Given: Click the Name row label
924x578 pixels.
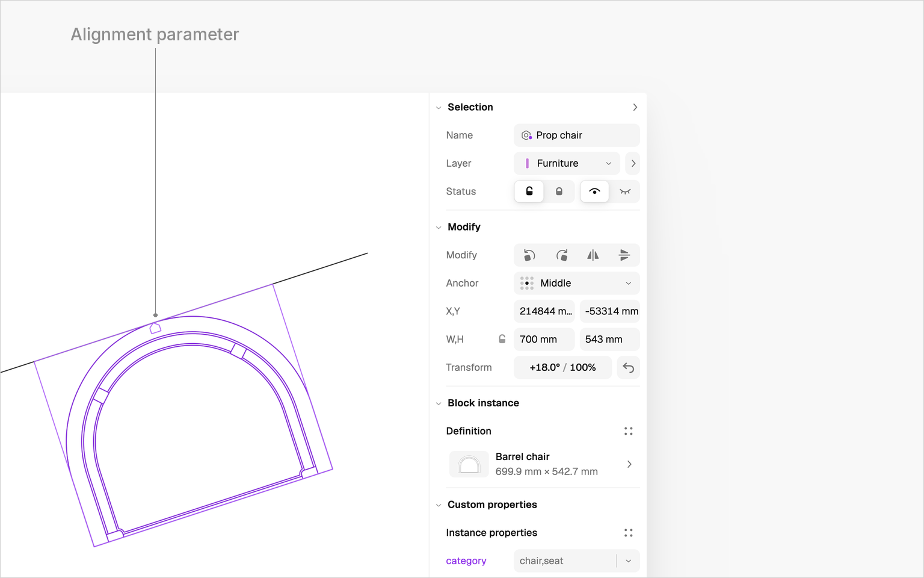Looking at the screenshot, I should click(460, 135).
